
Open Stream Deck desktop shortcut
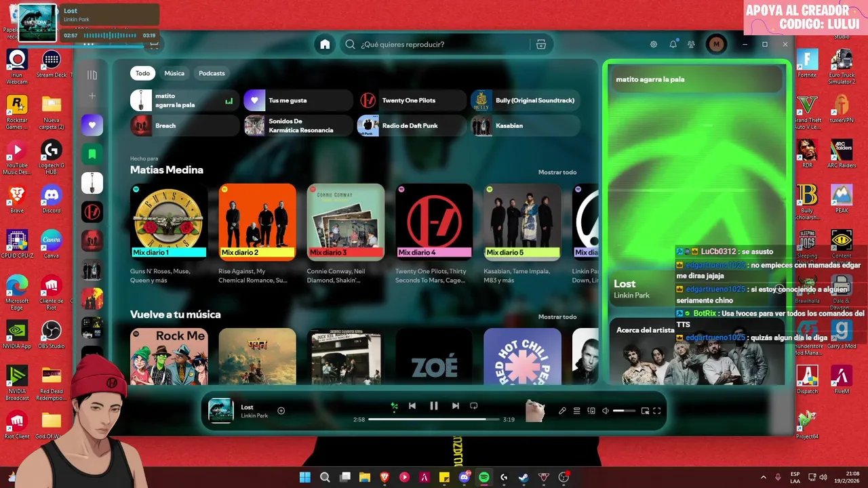pos(52,64)
